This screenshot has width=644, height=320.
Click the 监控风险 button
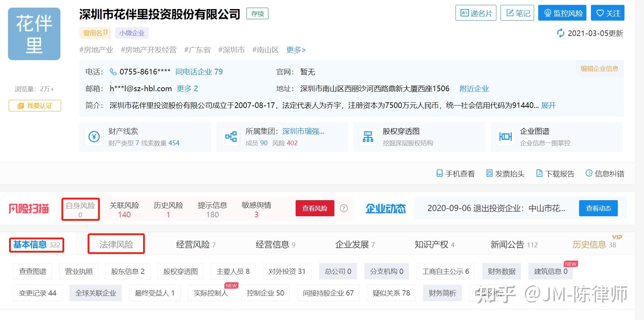pyautogui.click(x=562, y=13)
